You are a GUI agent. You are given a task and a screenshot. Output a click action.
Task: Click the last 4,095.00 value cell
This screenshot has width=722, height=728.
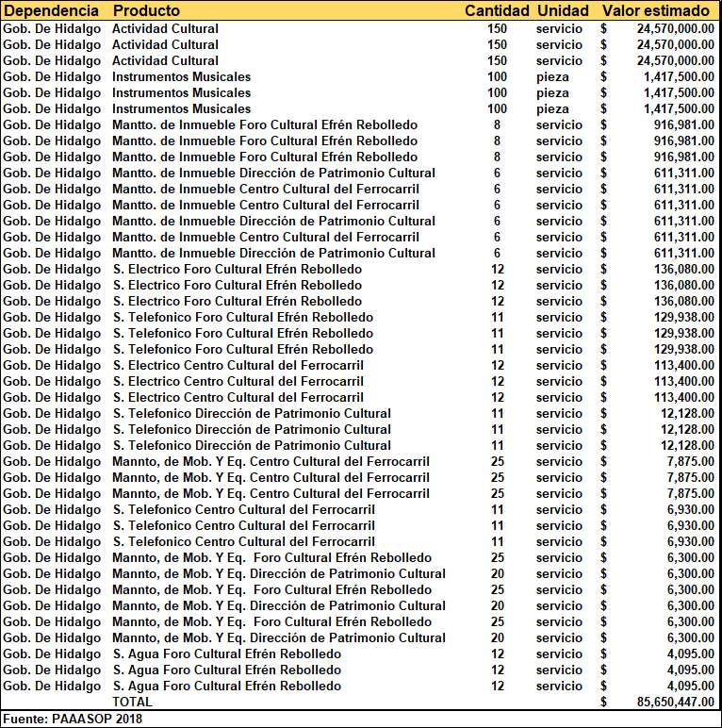pyautogui.click(x=691, y=686)
